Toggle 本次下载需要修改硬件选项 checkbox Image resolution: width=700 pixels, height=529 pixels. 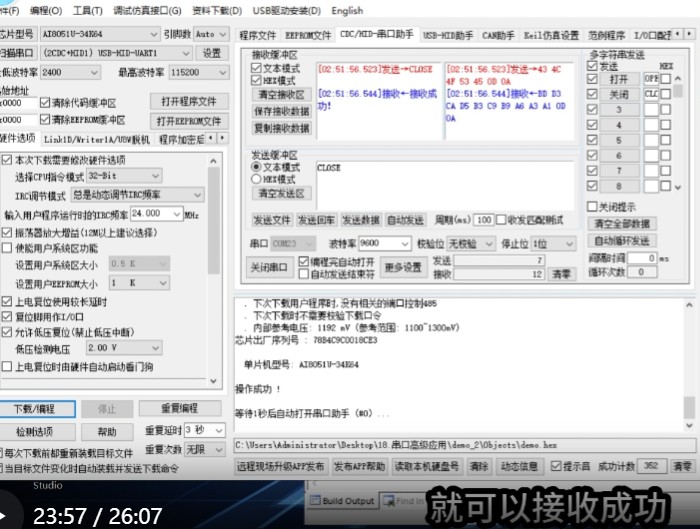pyautogui.click(x=7, y=160)
